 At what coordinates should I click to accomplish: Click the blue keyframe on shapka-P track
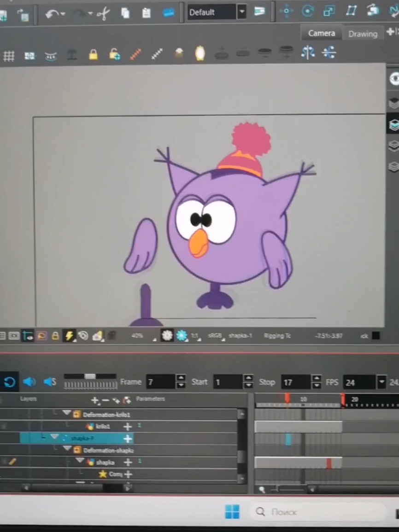pyautogui.click(x=288, y=439)
